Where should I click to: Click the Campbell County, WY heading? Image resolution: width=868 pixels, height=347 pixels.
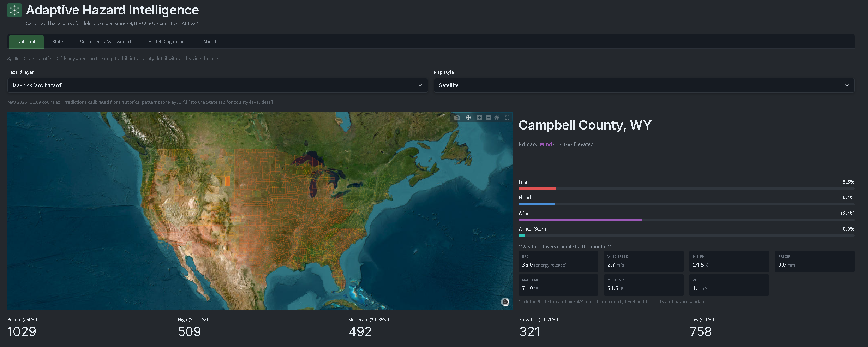pyautogui.click(x=585, y=125)
